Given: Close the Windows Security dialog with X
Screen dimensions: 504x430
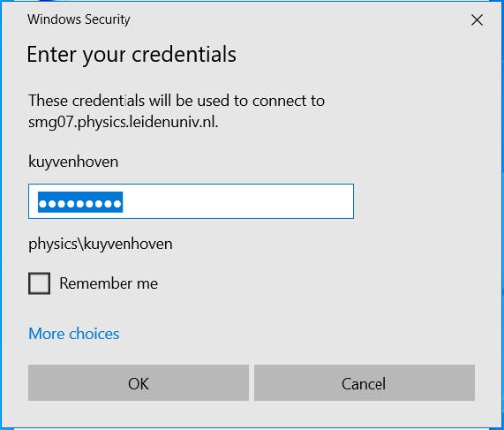Looking at the screenshot, I should click(x=477, y=20).
